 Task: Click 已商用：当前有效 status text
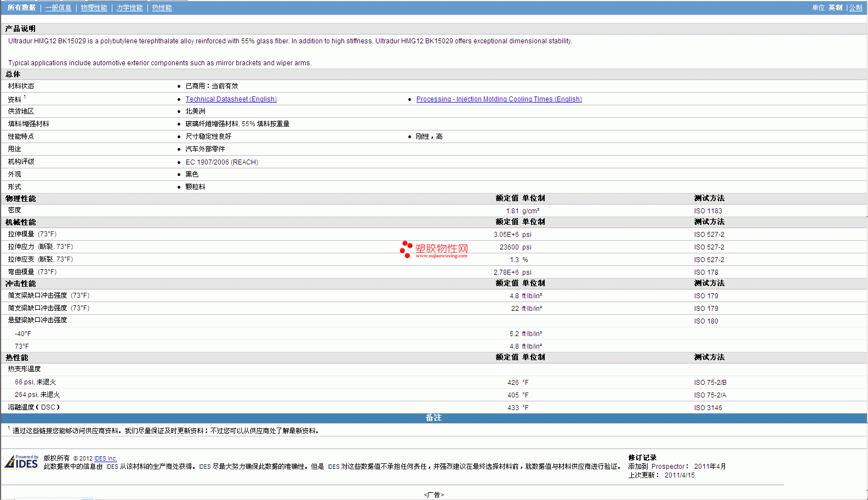(212, 86)
